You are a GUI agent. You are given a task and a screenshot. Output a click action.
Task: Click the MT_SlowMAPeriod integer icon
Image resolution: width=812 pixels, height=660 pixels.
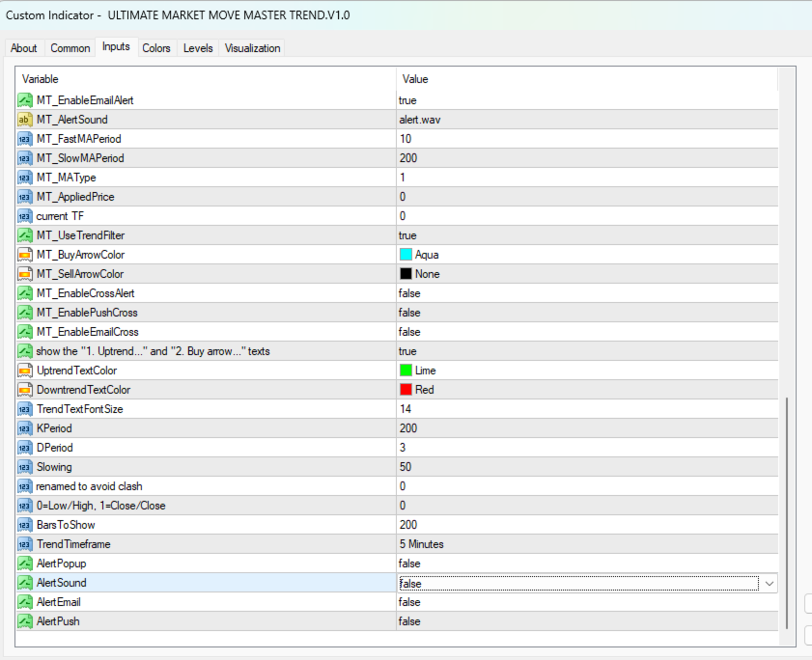point(25,158)
